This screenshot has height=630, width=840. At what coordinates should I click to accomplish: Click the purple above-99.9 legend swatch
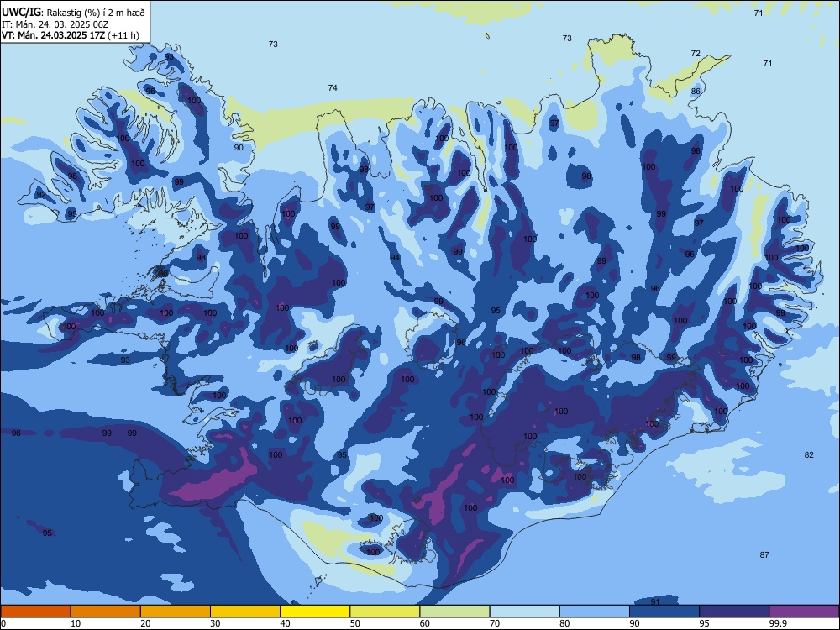[x=804, y=612]
